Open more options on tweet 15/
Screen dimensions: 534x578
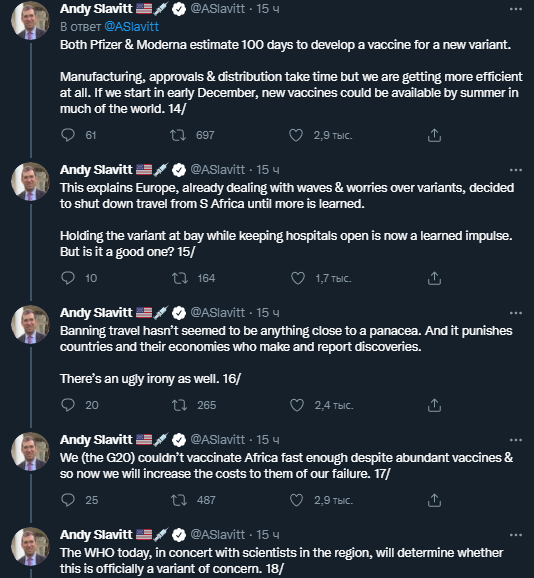(x=516, y=170)
